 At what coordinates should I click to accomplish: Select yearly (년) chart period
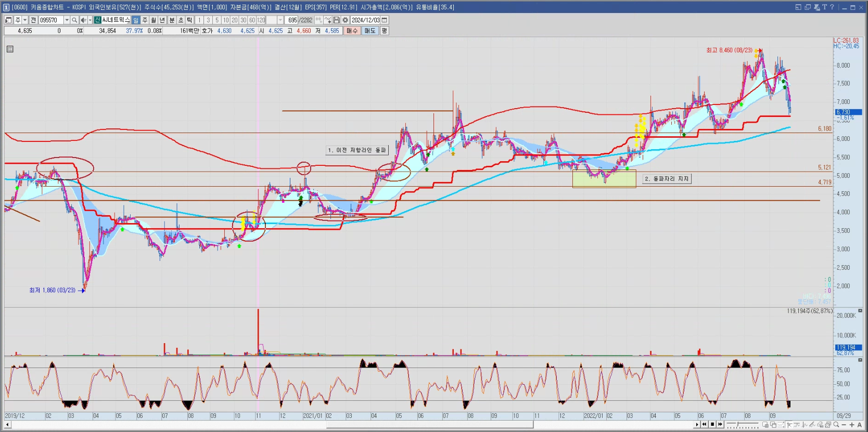[x=162, y=20]
